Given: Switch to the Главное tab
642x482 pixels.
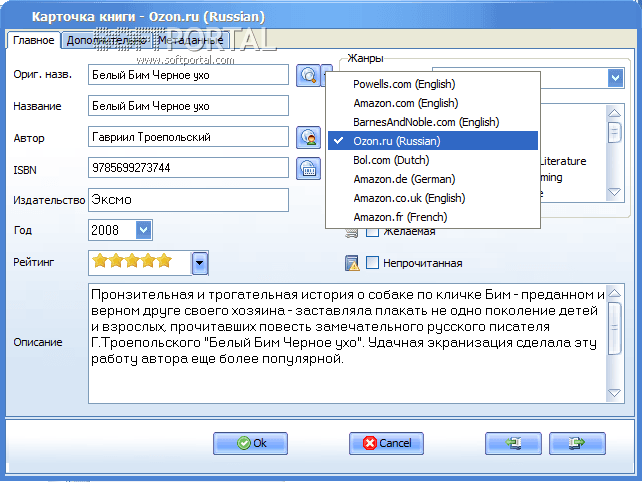Looking at the screenshot, I should pyautogui.click(x=34, y=40).
